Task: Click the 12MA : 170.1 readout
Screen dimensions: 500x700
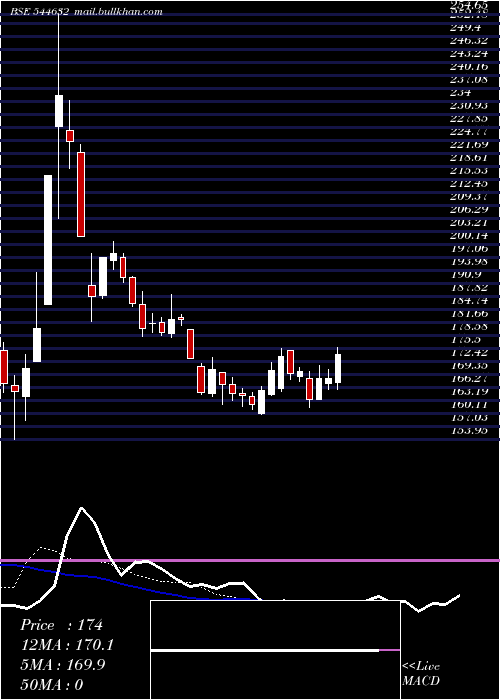Action: point(67,645)
